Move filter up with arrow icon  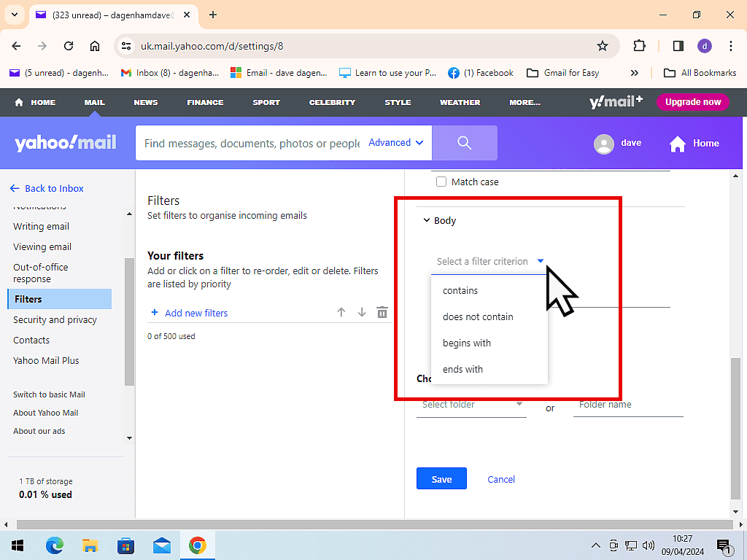tap(341, 312)
